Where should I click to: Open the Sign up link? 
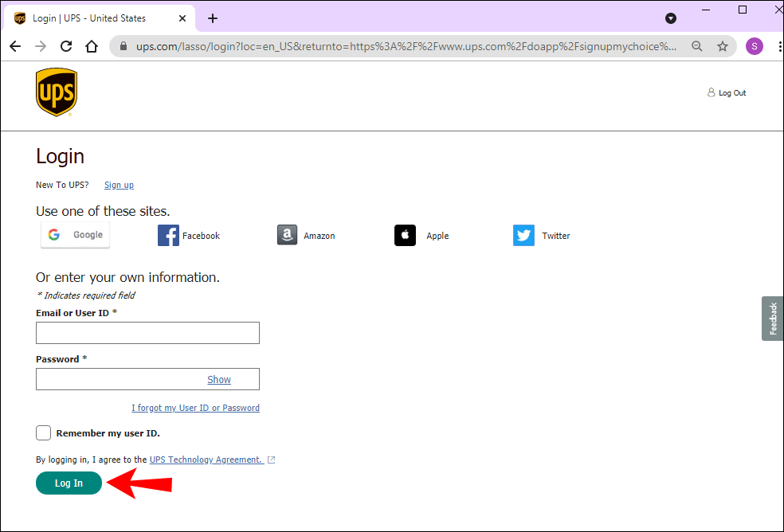118,185
